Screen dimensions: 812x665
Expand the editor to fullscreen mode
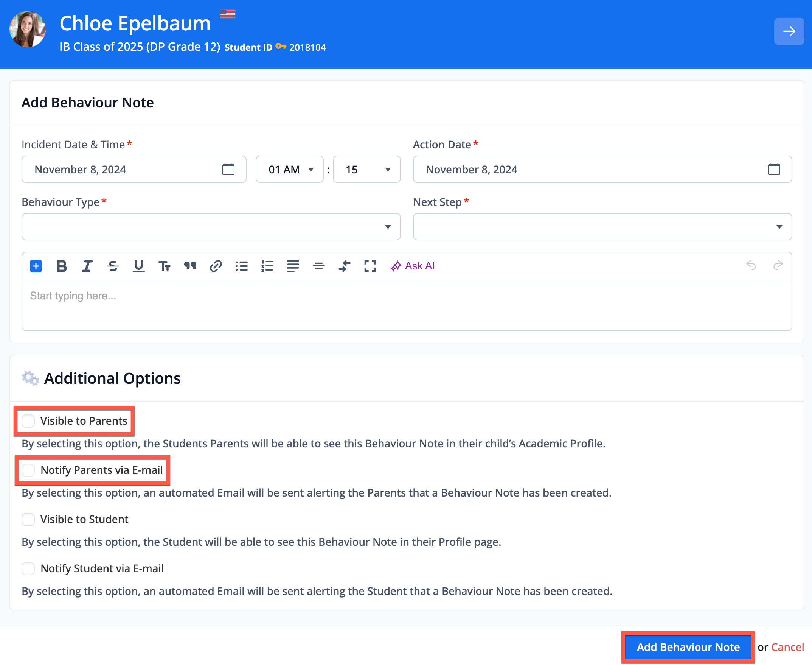point(370,266)
